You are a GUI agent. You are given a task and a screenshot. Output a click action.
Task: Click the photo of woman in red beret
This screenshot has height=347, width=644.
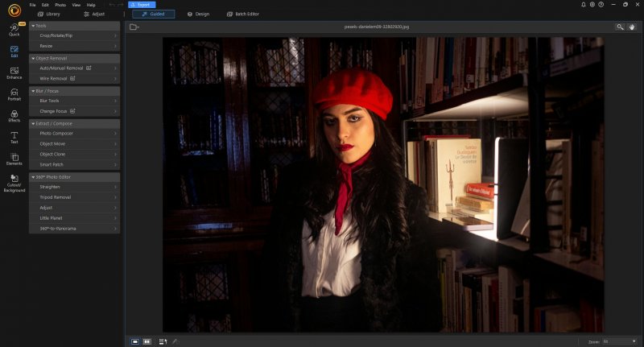383,184
